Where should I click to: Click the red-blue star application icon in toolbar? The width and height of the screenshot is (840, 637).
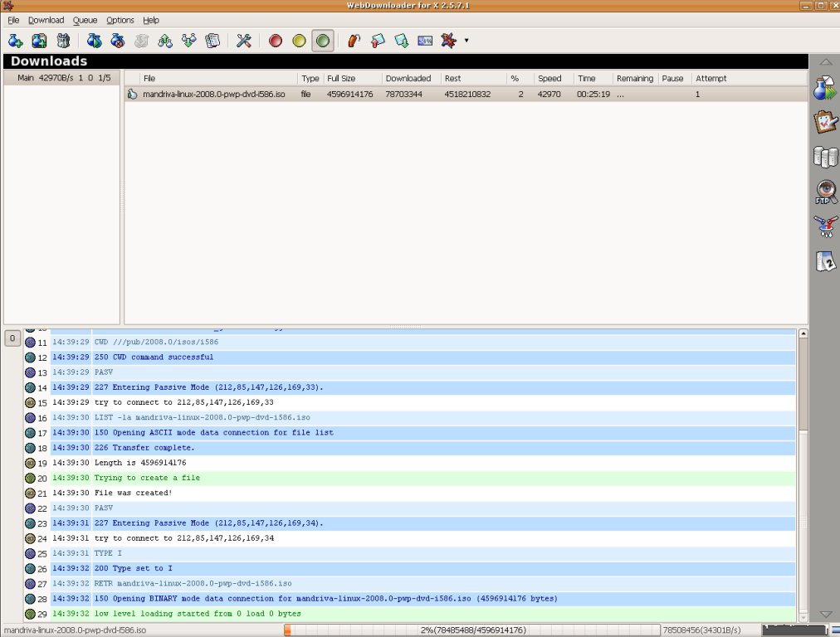click(x=448, y=41)
